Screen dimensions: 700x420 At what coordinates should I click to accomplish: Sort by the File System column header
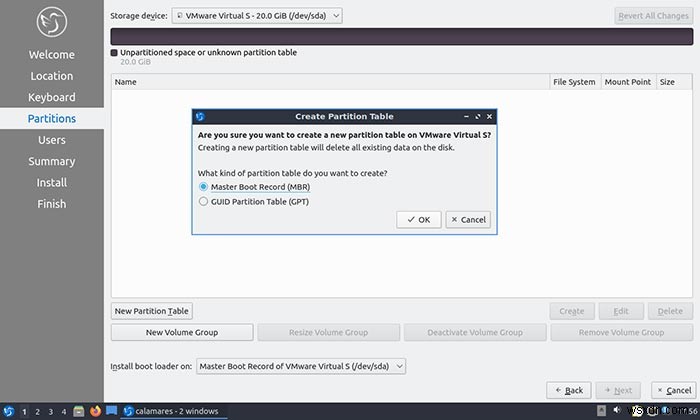575,82
